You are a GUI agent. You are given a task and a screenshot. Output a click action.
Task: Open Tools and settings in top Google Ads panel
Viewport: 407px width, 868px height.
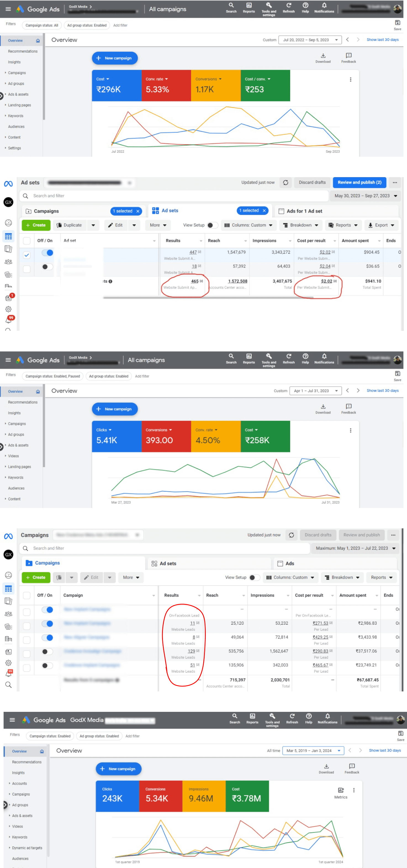(269, 9)
